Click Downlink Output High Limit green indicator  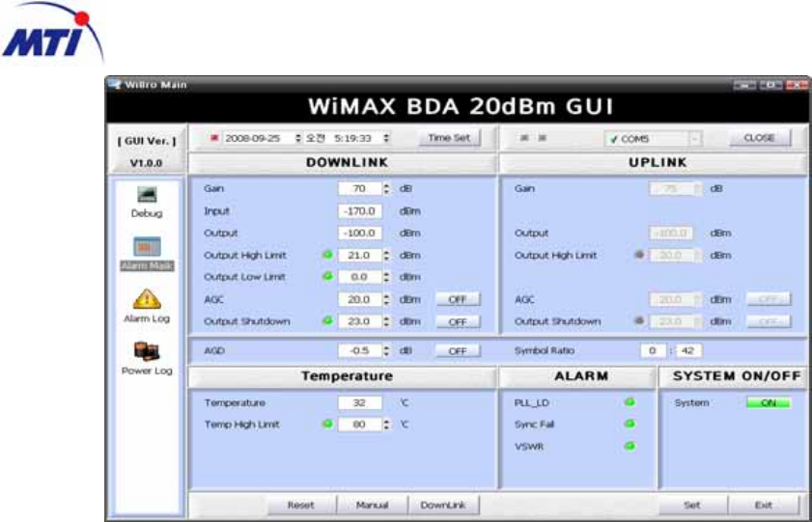click(x=327, y=255)
